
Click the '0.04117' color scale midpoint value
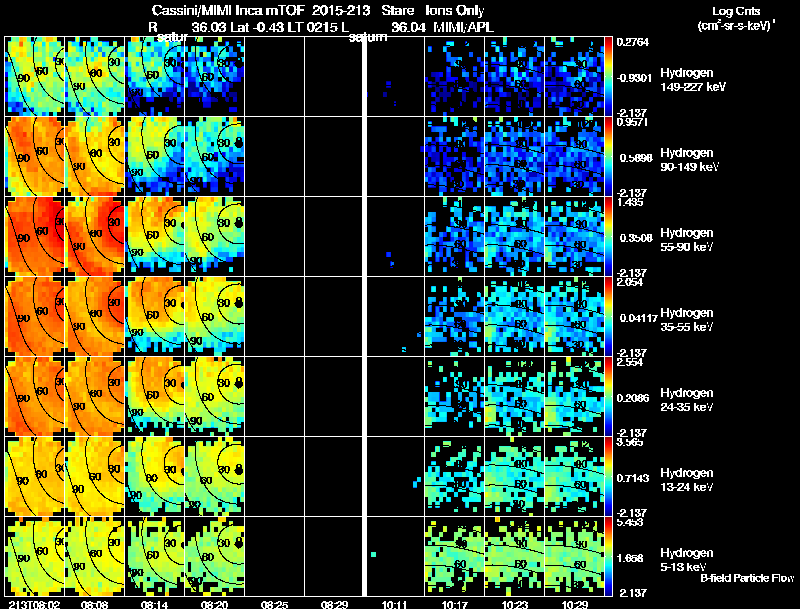tap(638, 318)
